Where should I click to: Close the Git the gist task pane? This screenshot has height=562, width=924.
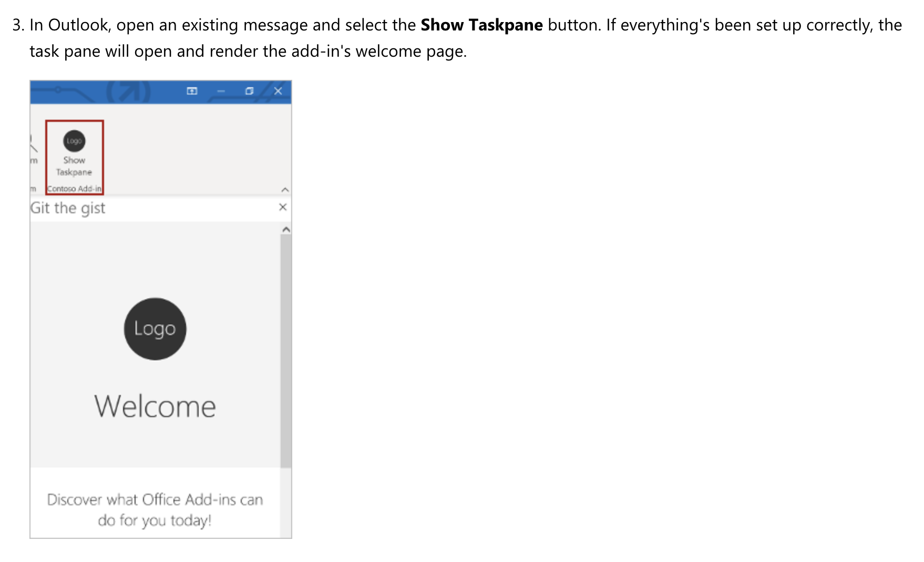coord(283,207)
